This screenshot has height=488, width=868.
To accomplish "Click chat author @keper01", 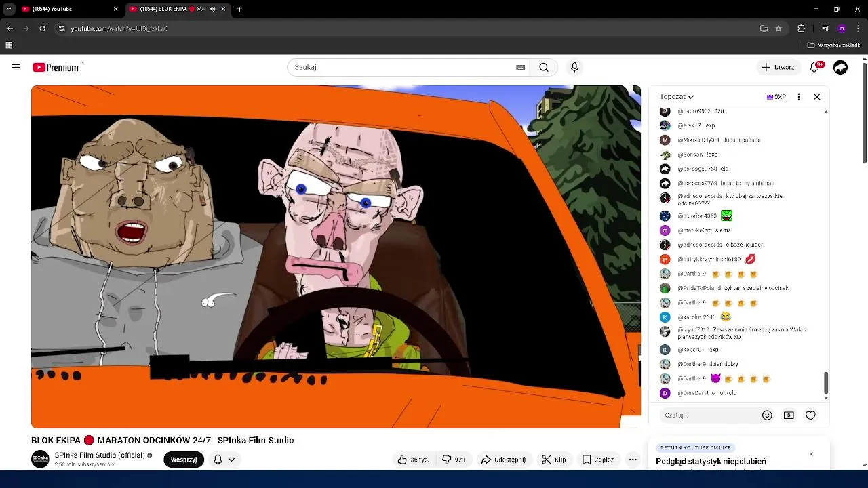I will click(x=690, y=350).
